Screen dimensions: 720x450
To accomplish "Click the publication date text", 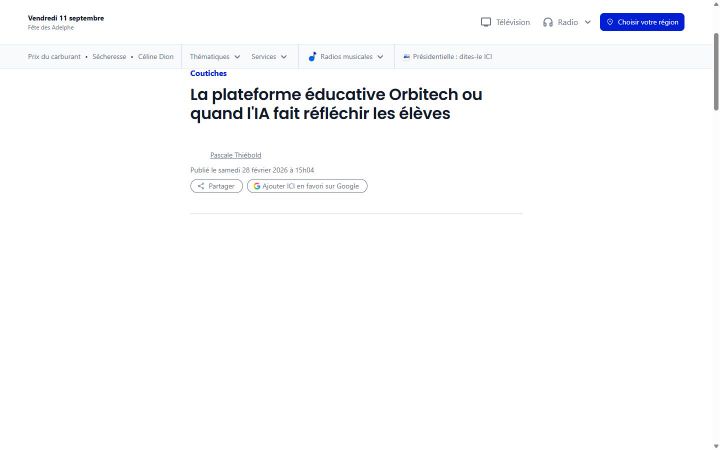I will coord(252,170).
